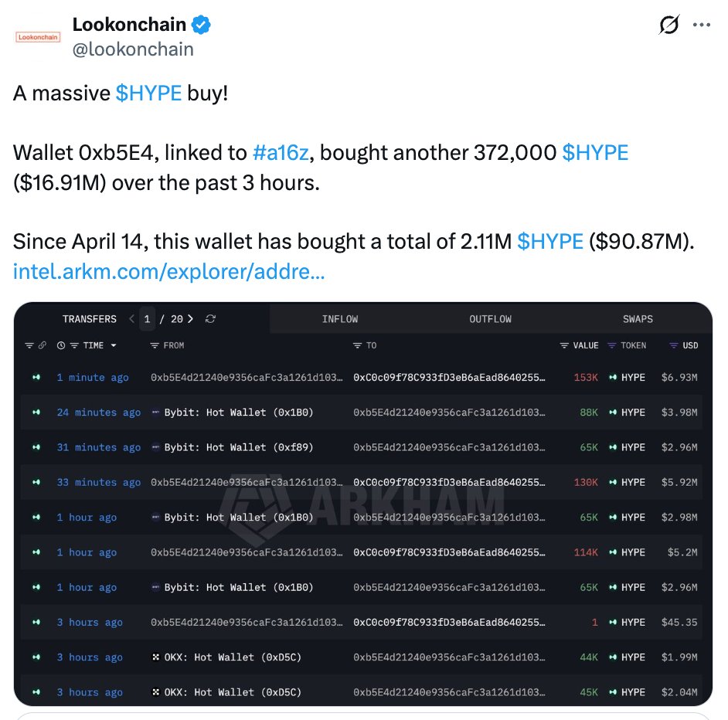Click the blue verified badge

[201, 25]
